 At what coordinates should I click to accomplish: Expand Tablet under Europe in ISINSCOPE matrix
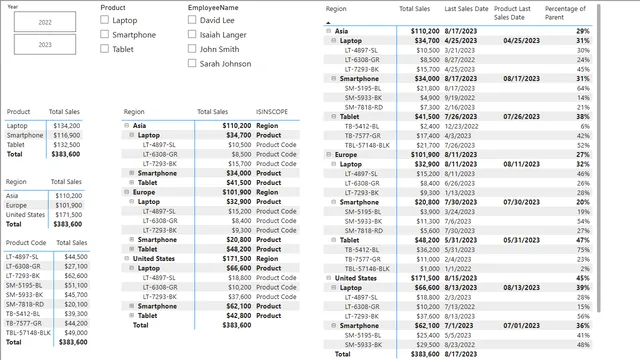click(x=132, y=249)
